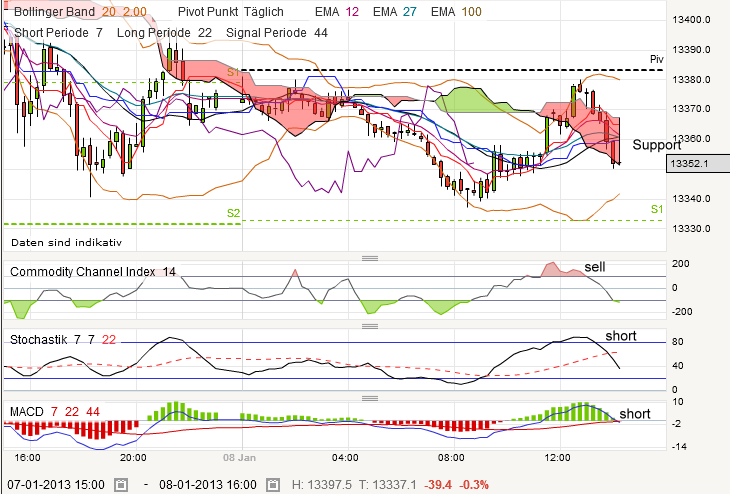The width and height of the screenshot is (730, 494).
Task: Click the low value T: 13337.1
Action: (x=388, y=485)
